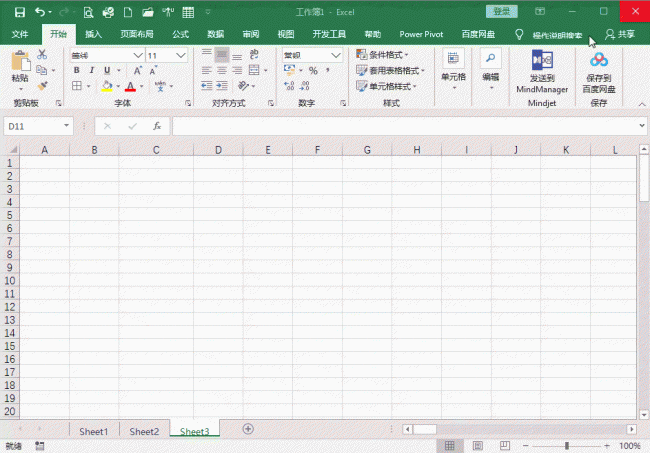This screenshot has width=650, height=453.
Task: Activate the Format Painter brush
Action: click(42, 86)
